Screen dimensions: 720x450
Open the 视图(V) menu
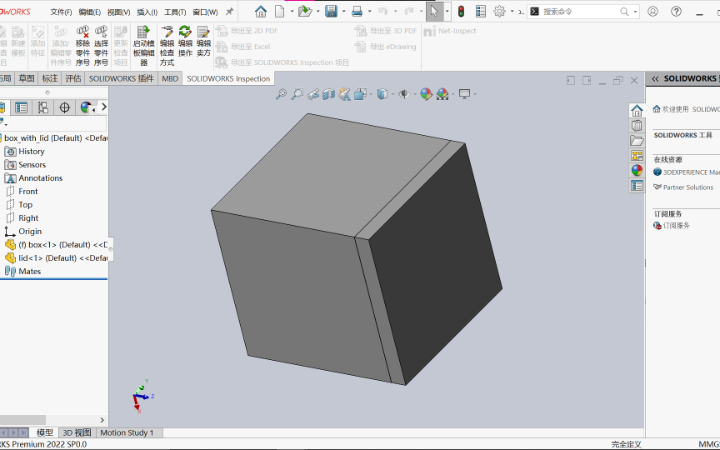118,12
